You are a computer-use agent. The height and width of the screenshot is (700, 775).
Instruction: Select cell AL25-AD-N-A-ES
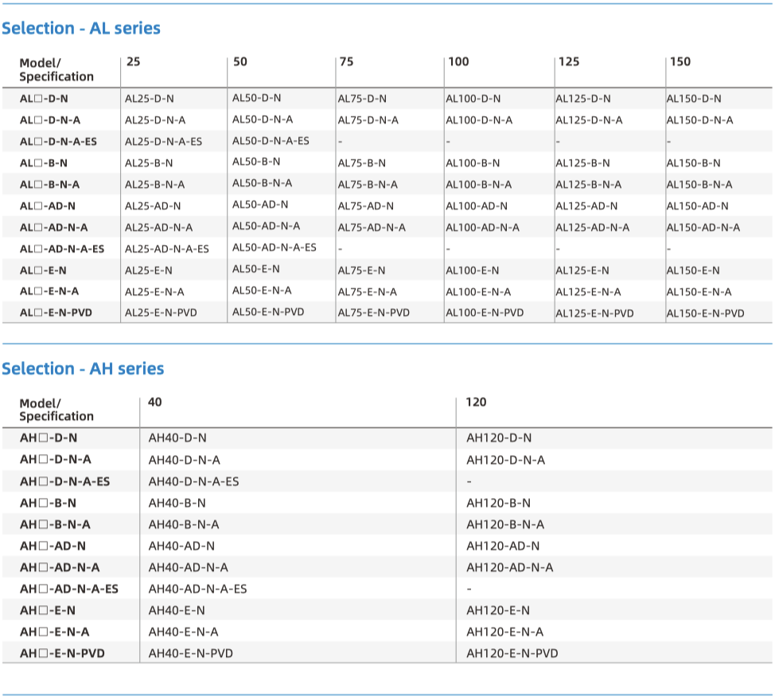166,249
